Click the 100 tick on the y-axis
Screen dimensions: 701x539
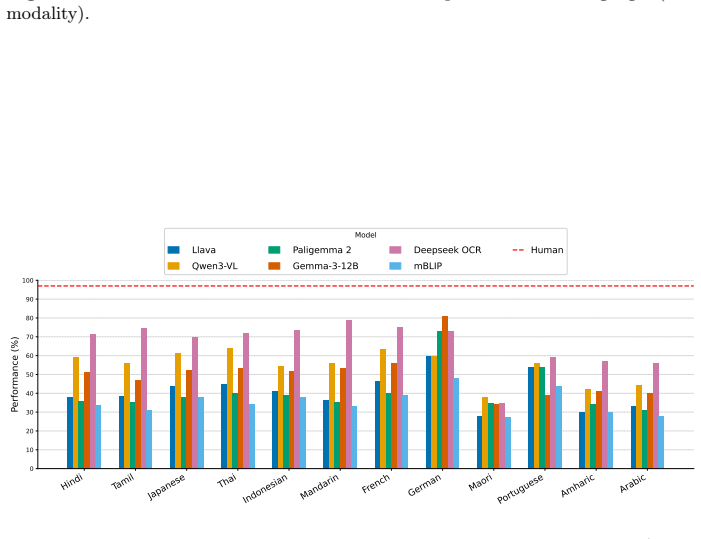[28, 281]
